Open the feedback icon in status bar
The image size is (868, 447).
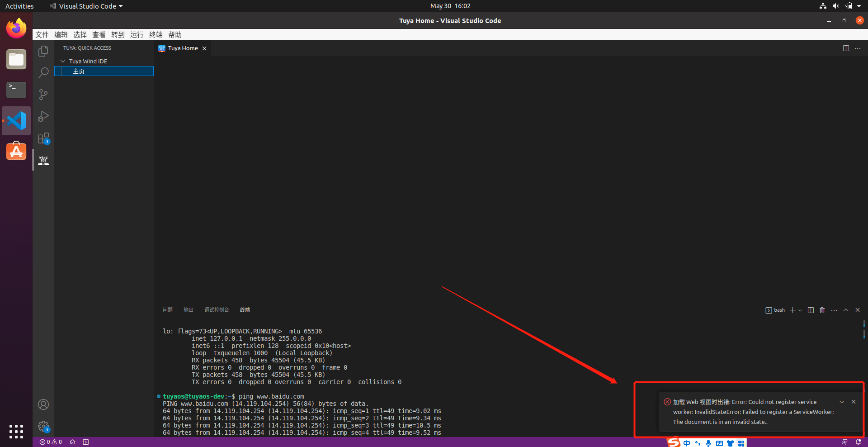coord(844,442)
